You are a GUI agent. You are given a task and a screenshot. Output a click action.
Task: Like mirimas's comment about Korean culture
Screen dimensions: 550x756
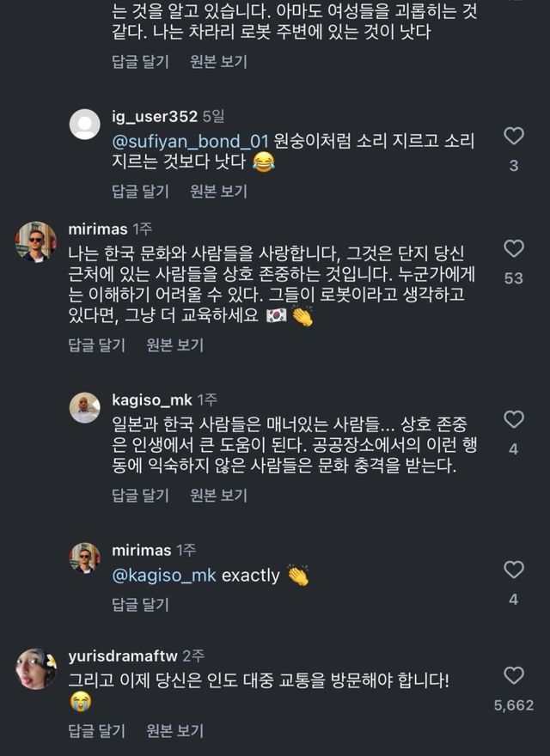[513, 249]
